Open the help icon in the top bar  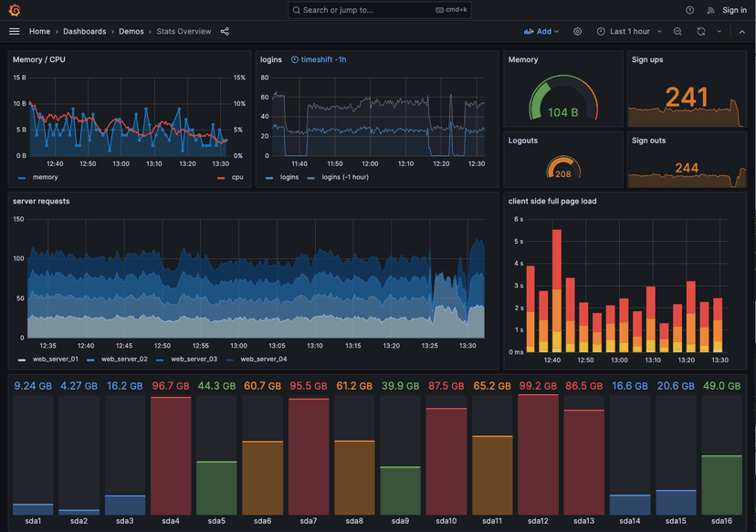click(691, 10)
